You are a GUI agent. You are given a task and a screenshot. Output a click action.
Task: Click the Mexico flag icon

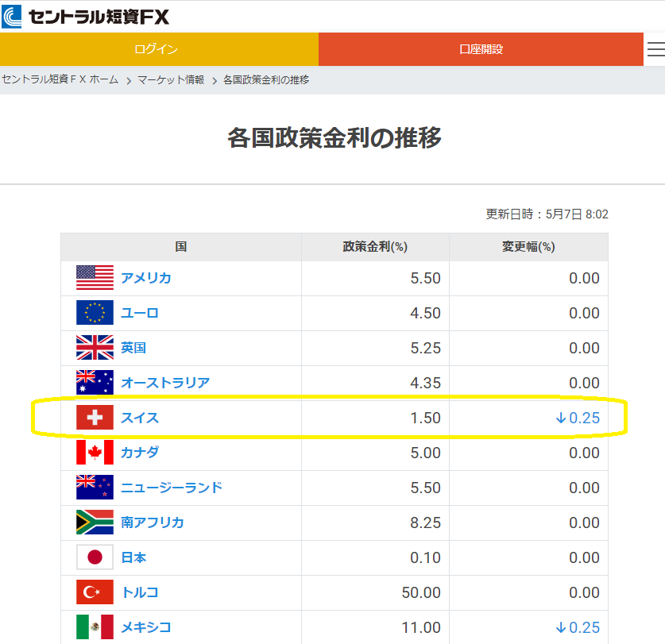click(x=95, y=627)
